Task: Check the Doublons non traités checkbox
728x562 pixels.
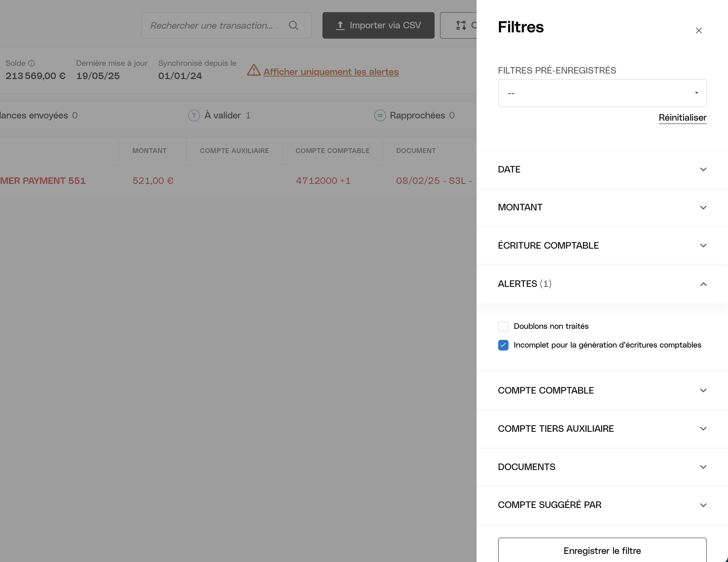Action: tap(503, 326)
